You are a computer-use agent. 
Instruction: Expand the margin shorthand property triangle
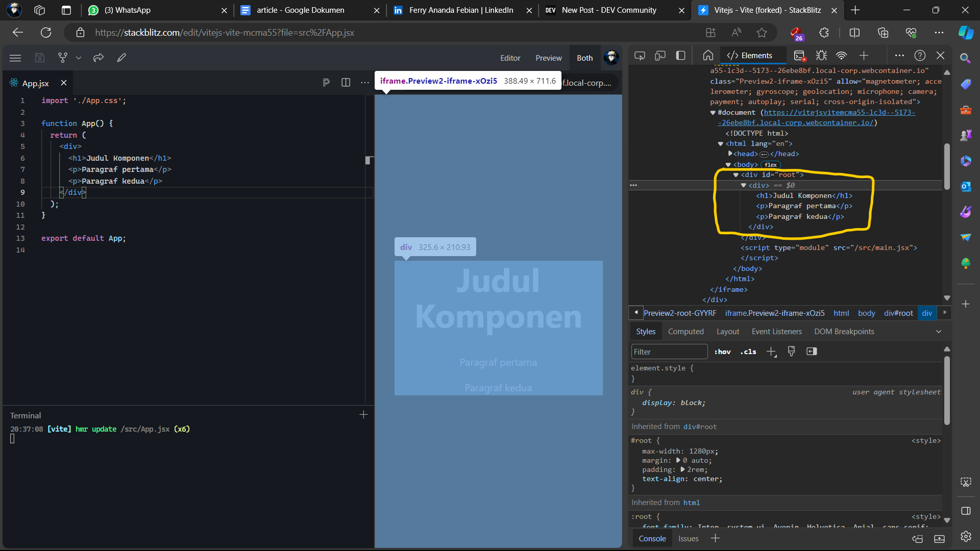click(678, 460)
